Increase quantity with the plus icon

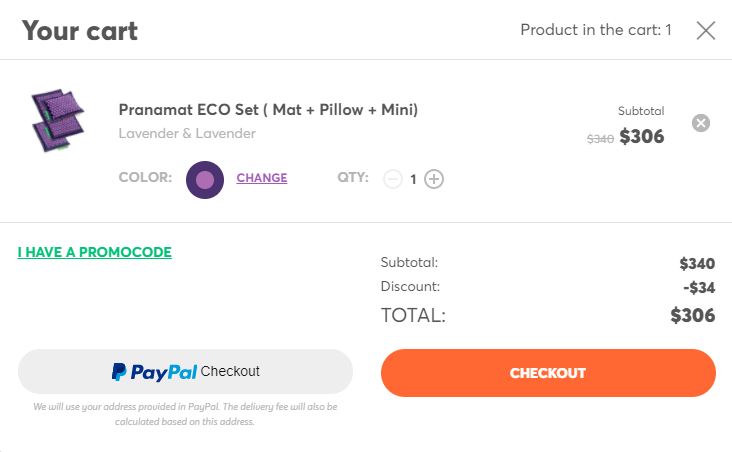434,179
